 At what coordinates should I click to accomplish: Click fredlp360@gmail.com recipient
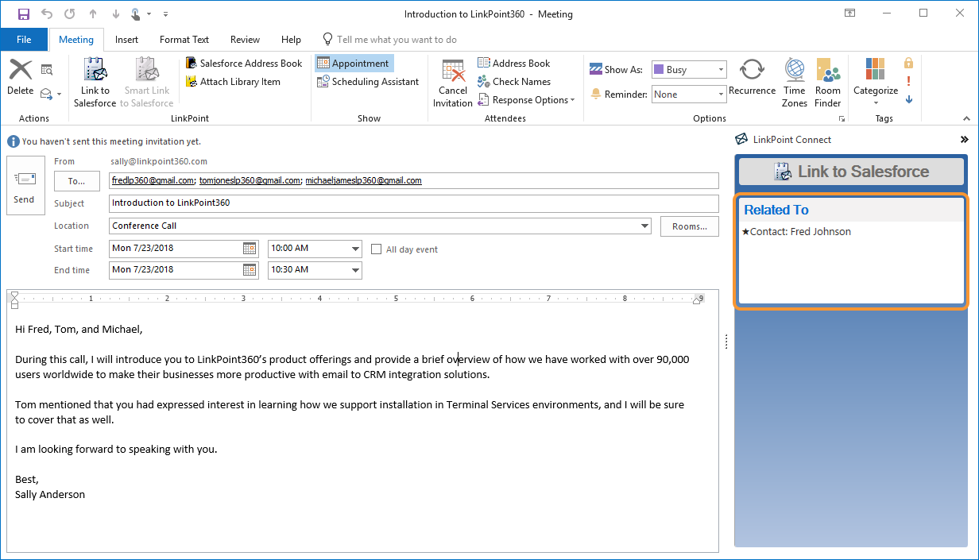click(153, 181)
